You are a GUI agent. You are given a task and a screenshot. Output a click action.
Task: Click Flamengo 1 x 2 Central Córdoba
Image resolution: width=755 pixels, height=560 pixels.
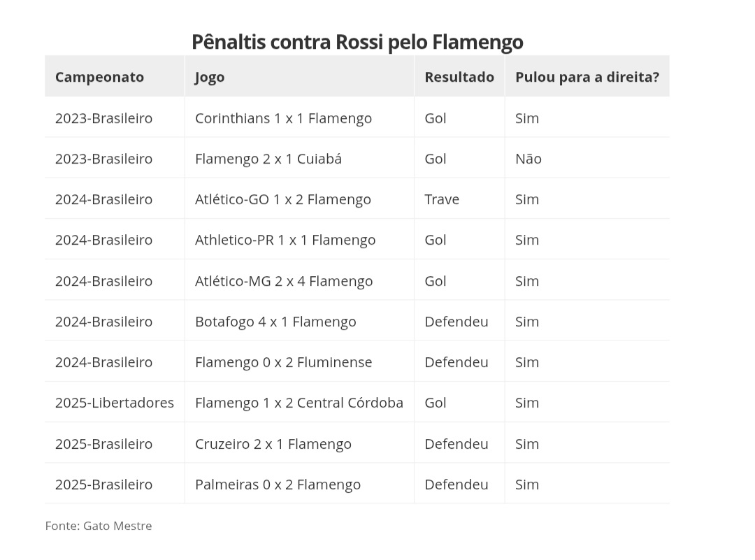299,402
